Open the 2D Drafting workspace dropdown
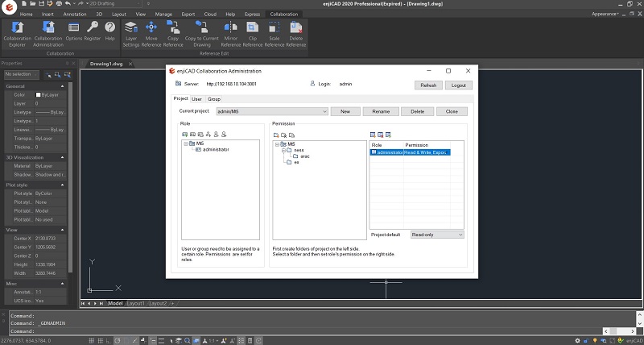The height and width of the screenshot is (345, 644). click(x=116, y=3)
